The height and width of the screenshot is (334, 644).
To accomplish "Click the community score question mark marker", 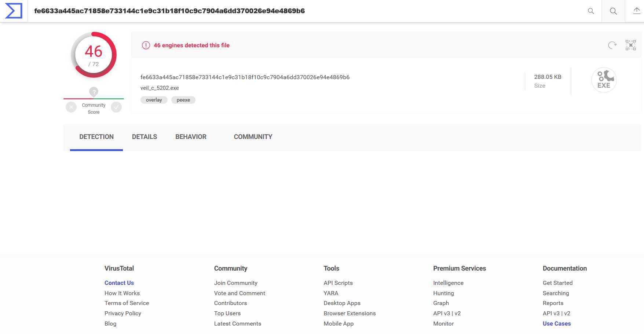I will pos(94,92).
